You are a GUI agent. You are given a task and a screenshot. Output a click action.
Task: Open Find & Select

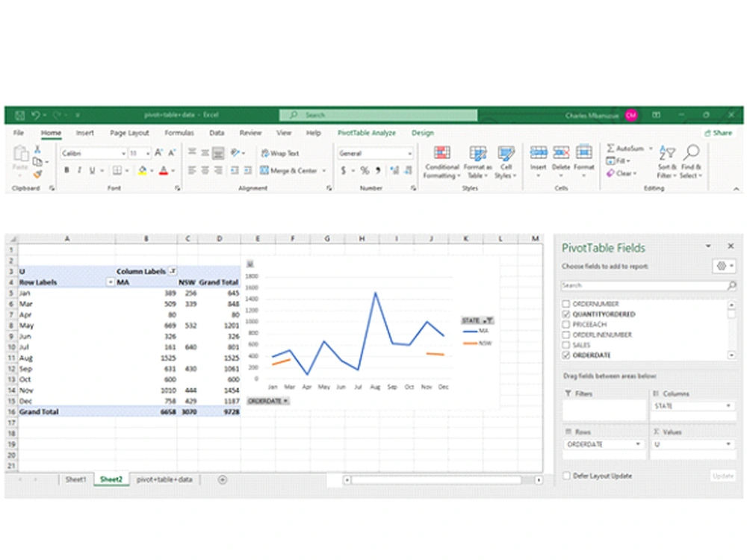click(x=691, y=162)
